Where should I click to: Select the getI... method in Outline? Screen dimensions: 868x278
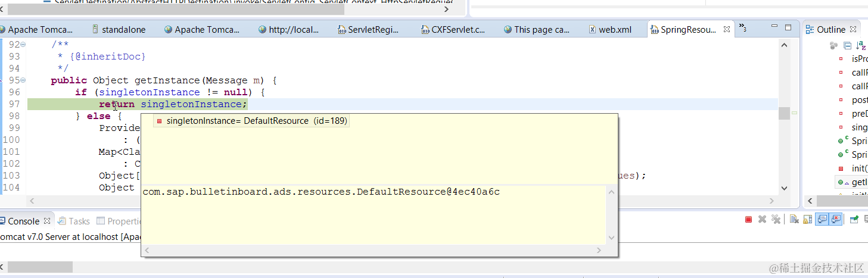pos(852,182)
